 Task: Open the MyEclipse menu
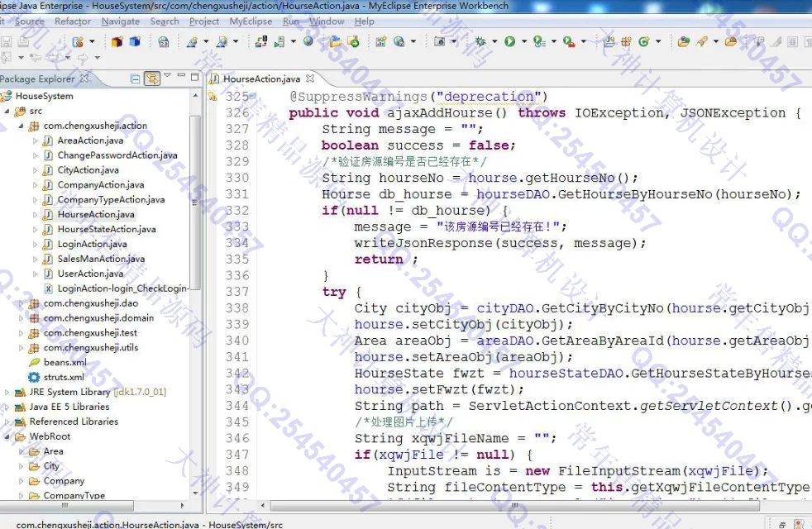coord(251,21)
